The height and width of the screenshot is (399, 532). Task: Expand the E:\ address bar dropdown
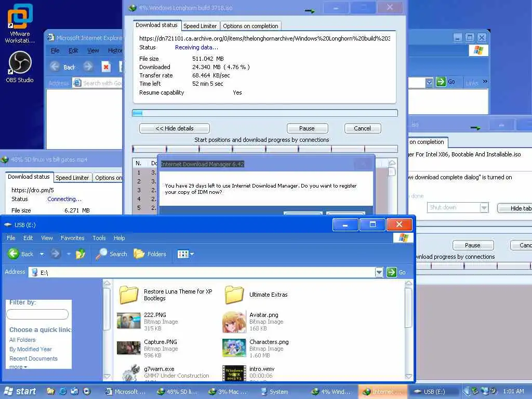(379, 272)
